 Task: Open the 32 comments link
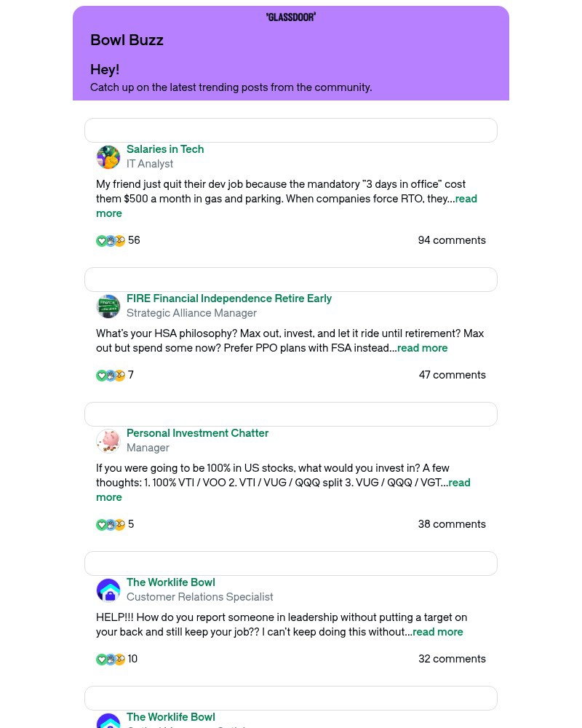(x=452, y=659)
